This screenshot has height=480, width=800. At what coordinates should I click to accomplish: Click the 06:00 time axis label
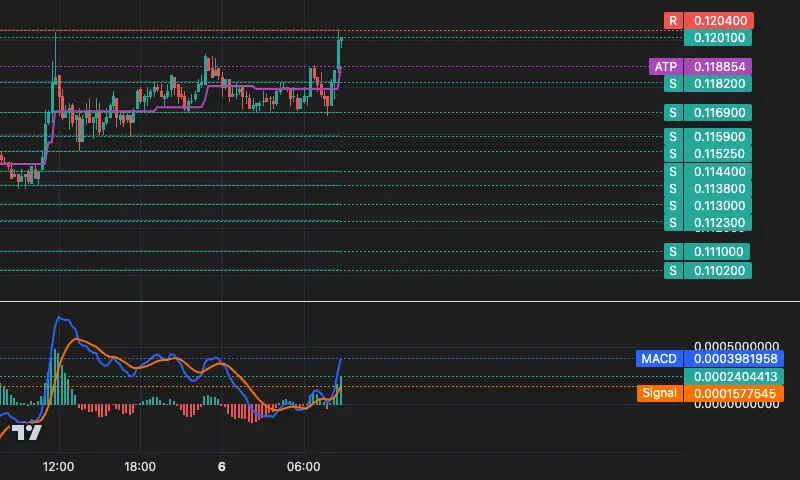tap(304, 467)
